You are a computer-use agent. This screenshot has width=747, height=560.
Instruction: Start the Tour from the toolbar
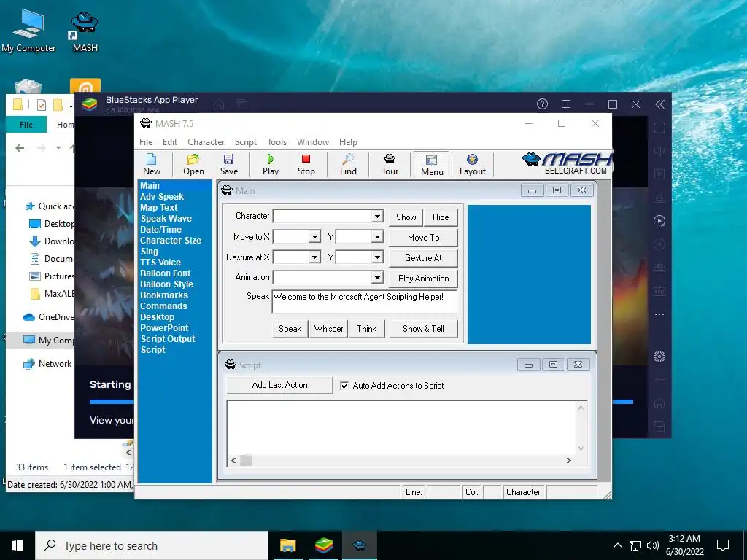pyautogui.click(x=390, y=164)
